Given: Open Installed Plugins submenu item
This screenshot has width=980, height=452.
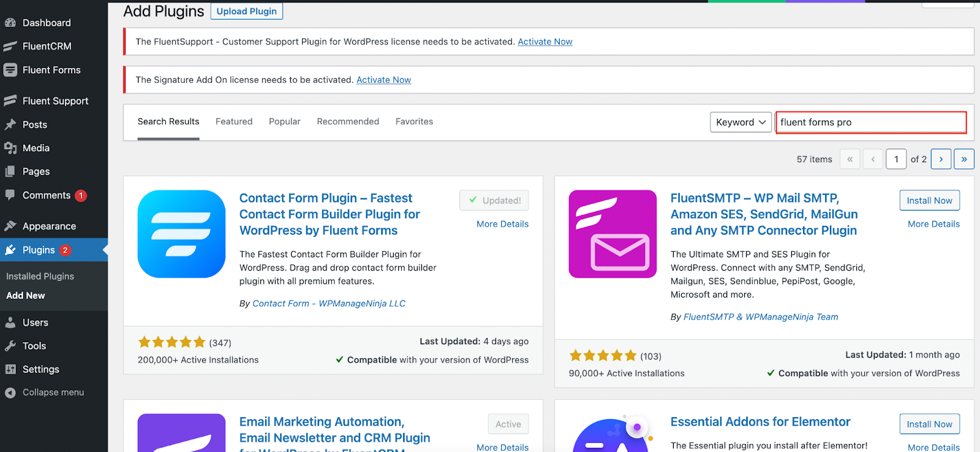Looking at the screenshot, I should (40, 276).
